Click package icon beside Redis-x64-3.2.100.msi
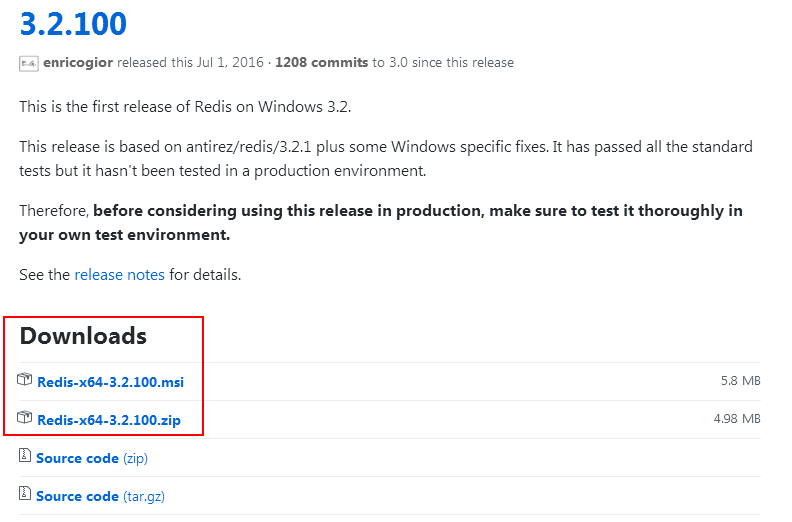 click(x=25, y=381)
